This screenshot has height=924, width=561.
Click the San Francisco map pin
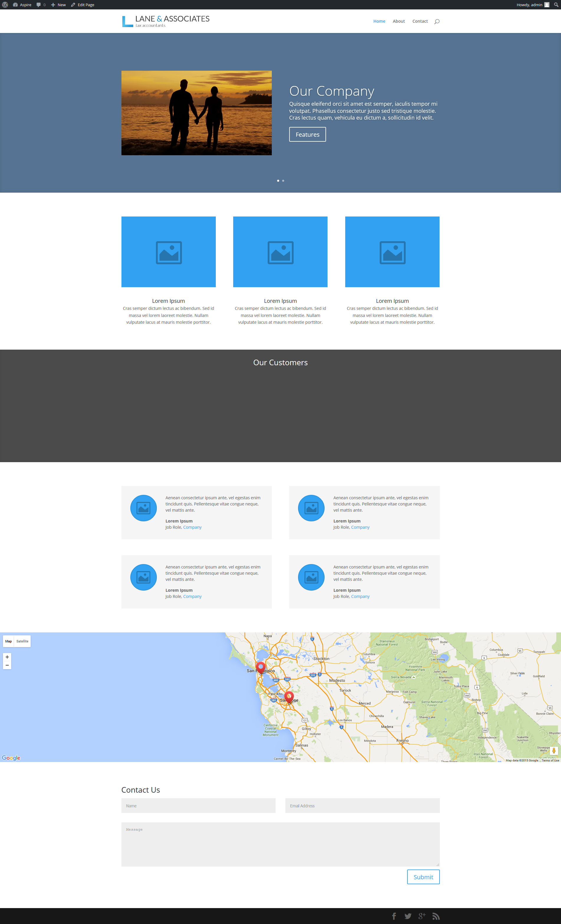(x=261, y=667)
